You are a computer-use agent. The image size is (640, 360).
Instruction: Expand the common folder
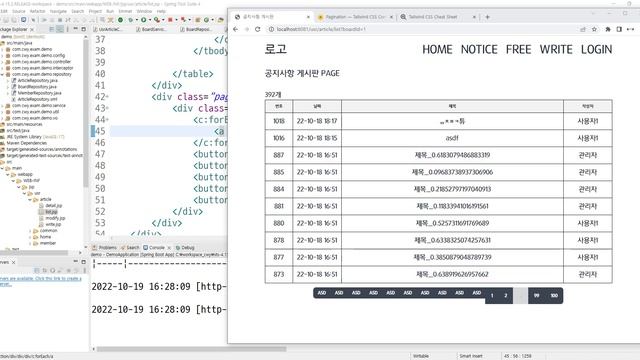[x=30, y=231]
